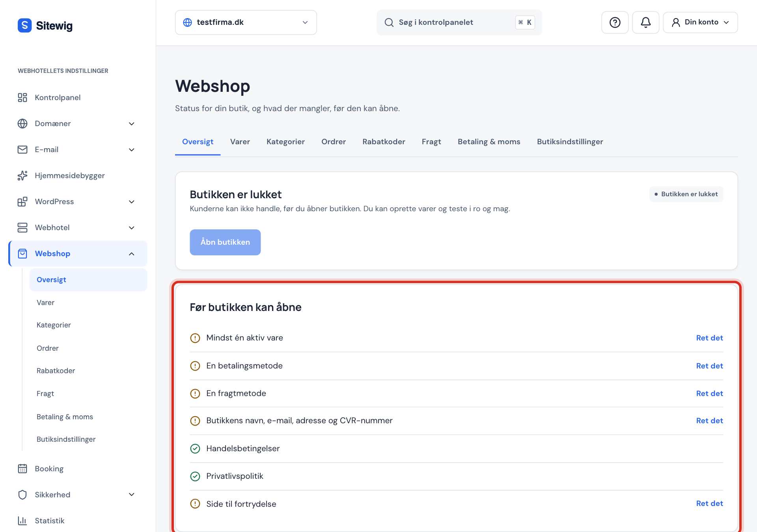Expand the WordPress sidebar chevron

click(x=132, y=202)
